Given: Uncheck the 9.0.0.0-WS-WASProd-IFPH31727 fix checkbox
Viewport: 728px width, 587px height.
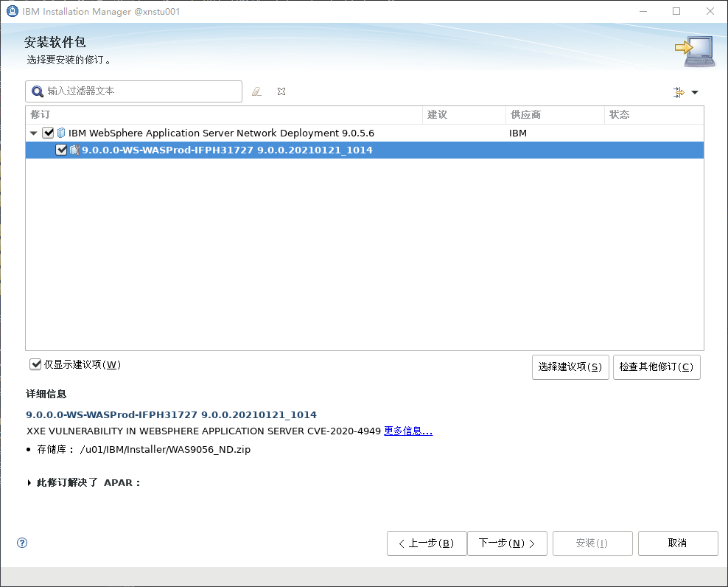Looking at the screenshot, I should point(61,150).
